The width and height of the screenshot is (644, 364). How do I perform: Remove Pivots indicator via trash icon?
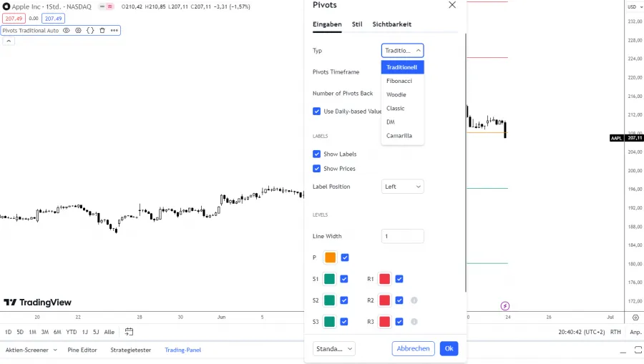coord(102,31)
